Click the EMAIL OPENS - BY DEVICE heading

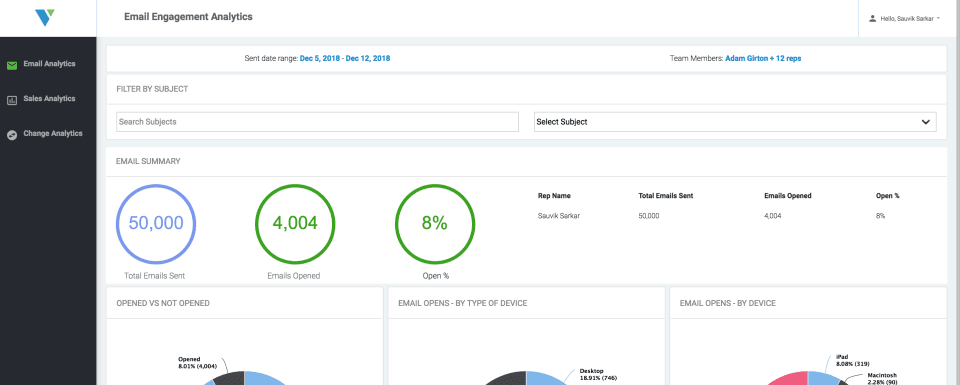[x=727, y=303]
